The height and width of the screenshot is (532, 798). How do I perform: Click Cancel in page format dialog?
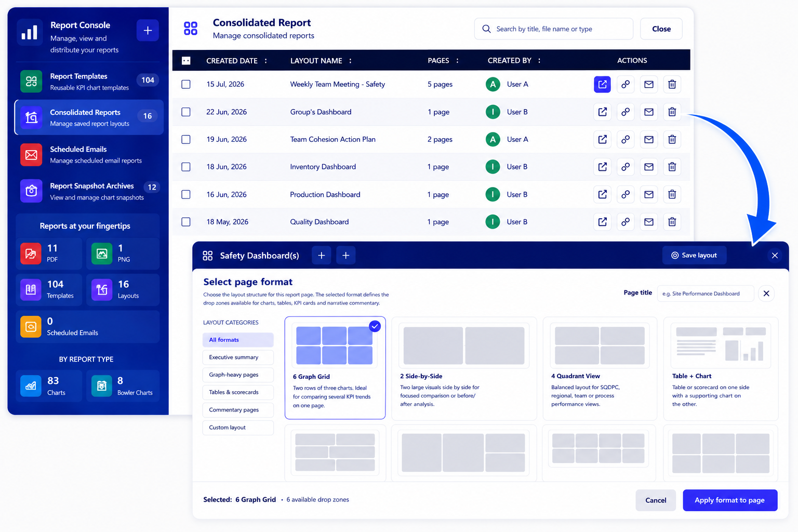[x=656, y=500]
